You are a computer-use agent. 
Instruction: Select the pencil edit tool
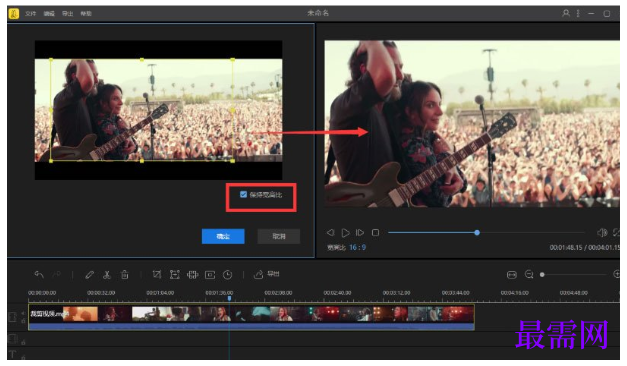(90, 275)
